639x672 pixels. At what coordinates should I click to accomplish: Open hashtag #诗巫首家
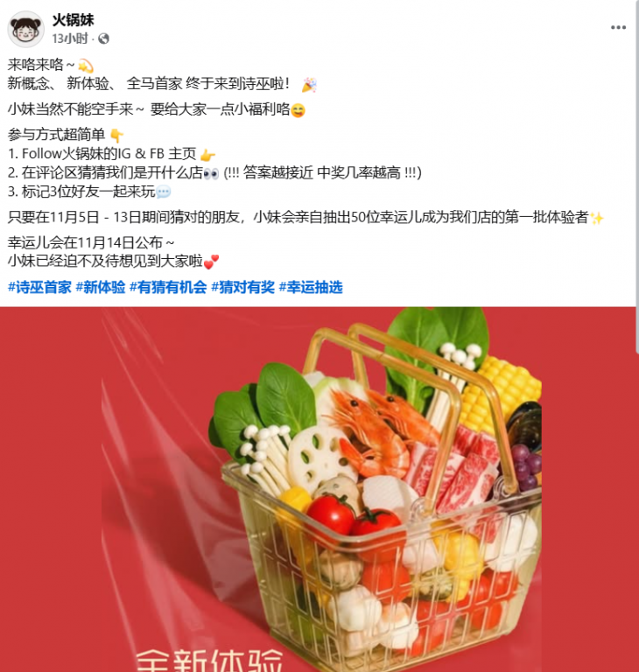click(x=39, y=287)
